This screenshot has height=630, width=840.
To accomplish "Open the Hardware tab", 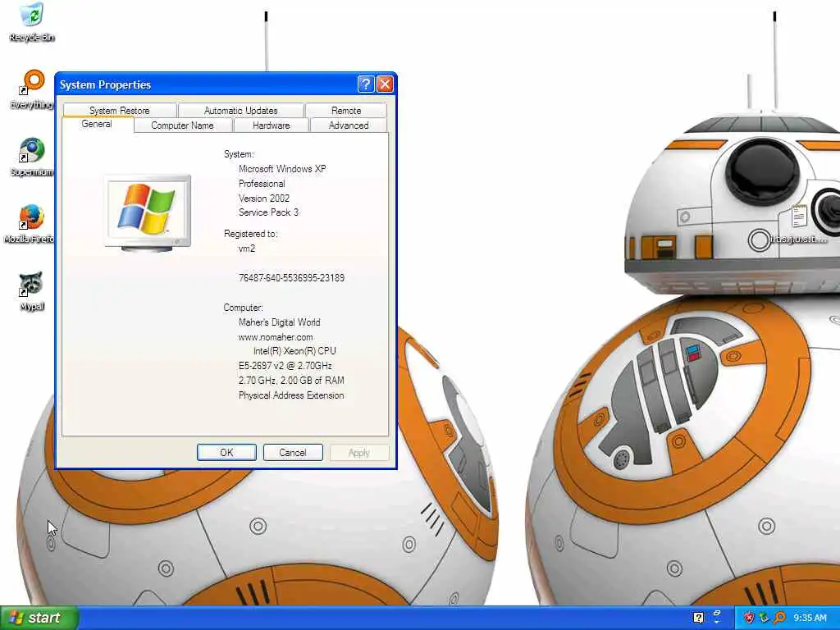I will pyautogui.click(x=271, y=126).
